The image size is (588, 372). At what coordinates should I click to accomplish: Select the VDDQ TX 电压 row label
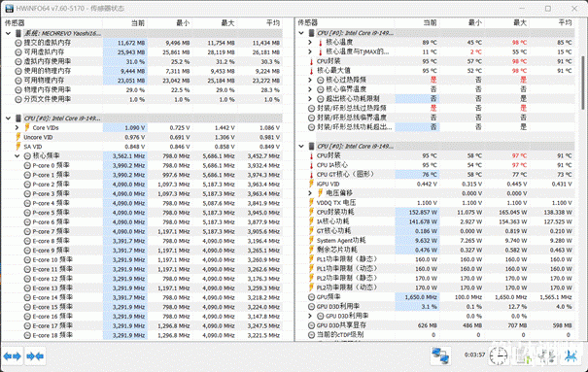pyautogui.click(x=336, y=203)
